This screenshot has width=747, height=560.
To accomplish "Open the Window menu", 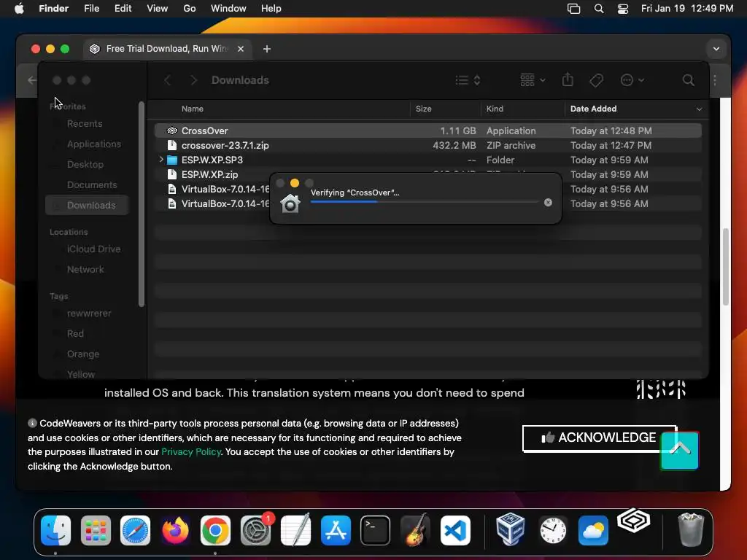I will pyautogui.click(x=228, y=9).
